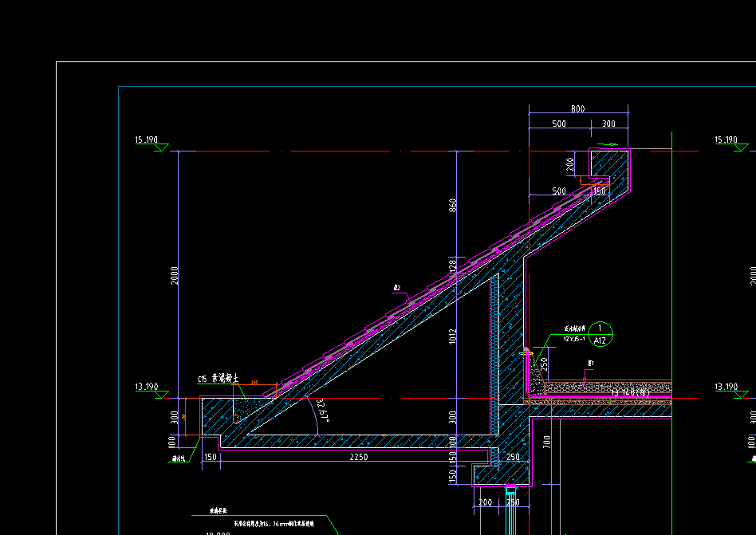This screenshot has width=756, height=535.
Task: Click the detail callout circle 1/A12
Action: coord(600,334)
